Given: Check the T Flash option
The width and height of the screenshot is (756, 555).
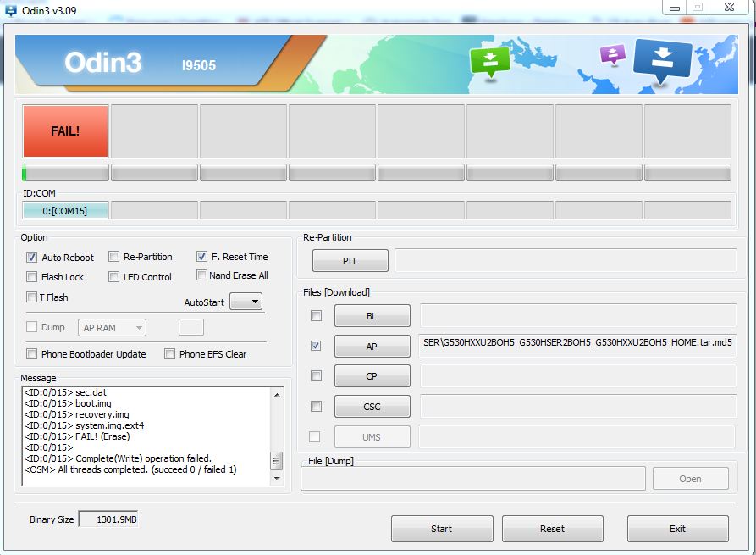Looking at the screenshot, I should [x=32, y=297].
